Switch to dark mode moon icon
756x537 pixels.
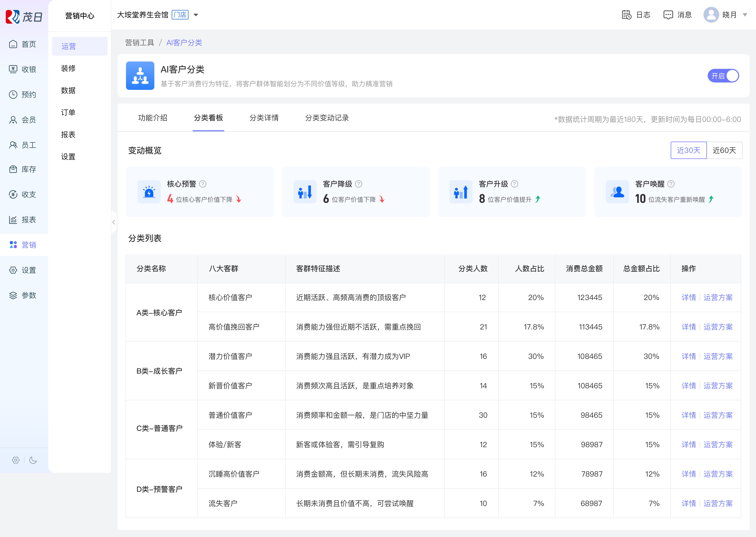(x=33, y=460)
